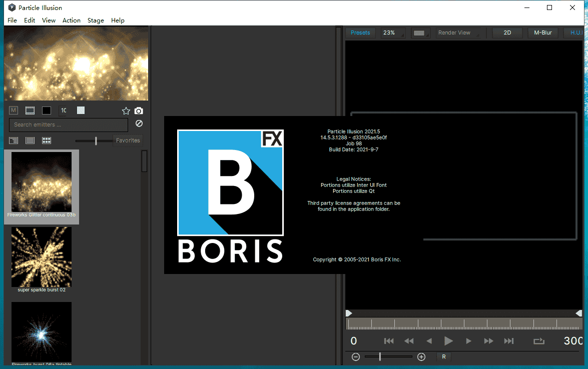
Task: Select the list view icon in emitter panel
Action: (x=30, y=140)
